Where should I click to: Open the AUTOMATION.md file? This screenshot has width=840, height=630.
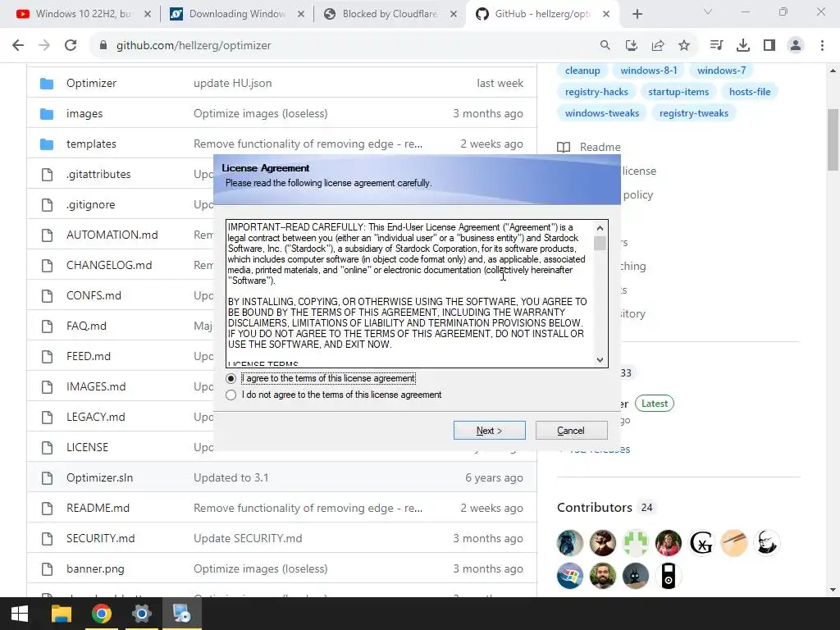click(112, 235)
